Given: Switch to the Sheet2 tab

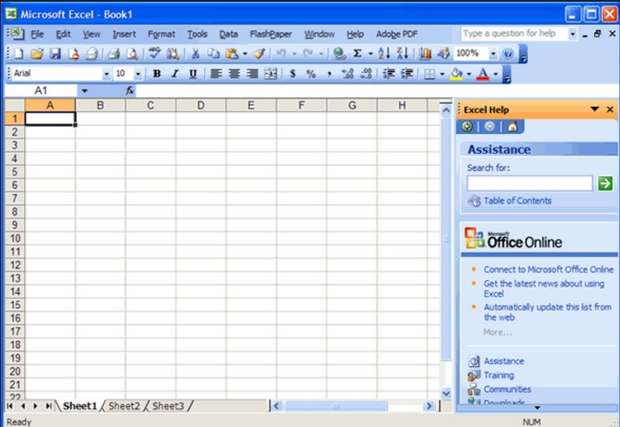Looking at the screenshot, I should 124,406.
